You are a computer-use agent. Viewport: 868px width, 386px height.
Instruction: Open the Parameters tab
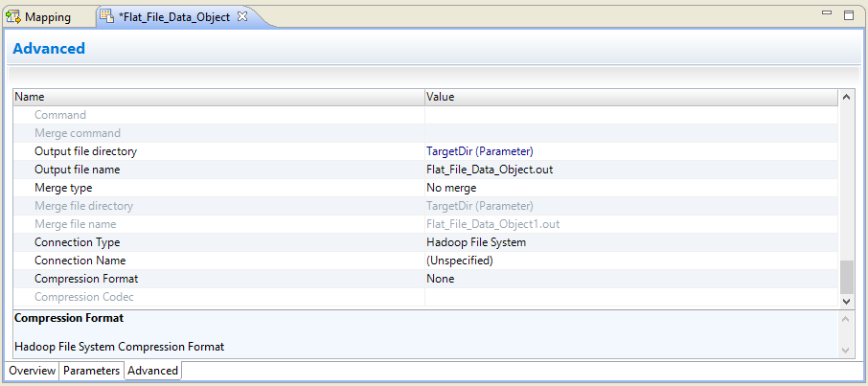tap(91, 371)
